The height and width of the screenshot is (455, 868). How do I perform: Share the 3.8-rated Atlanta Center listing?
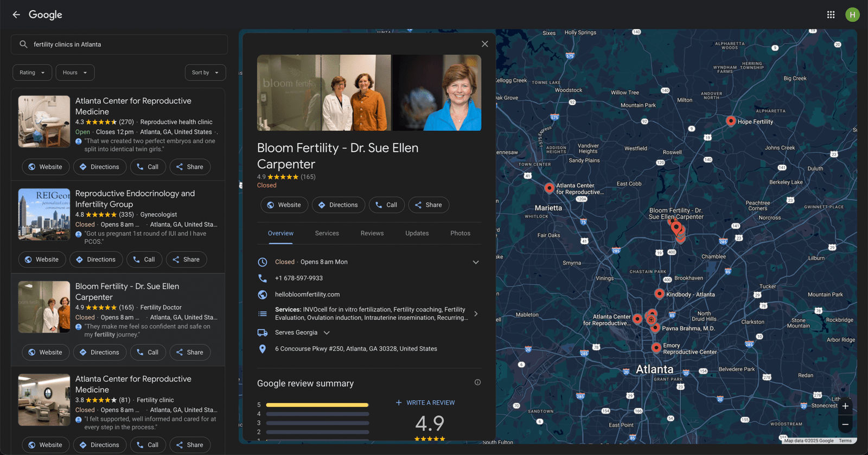190,445
